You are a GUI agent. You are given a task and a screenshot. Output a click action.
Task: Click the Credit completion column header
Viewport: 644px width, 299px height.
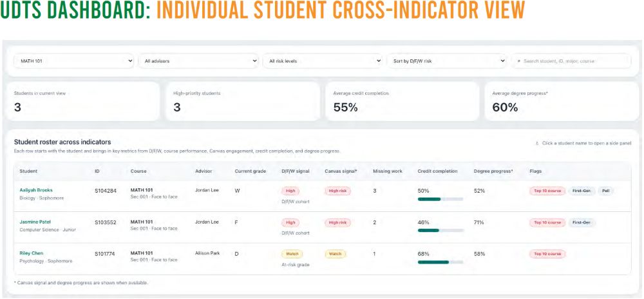(x=437, y=171)
